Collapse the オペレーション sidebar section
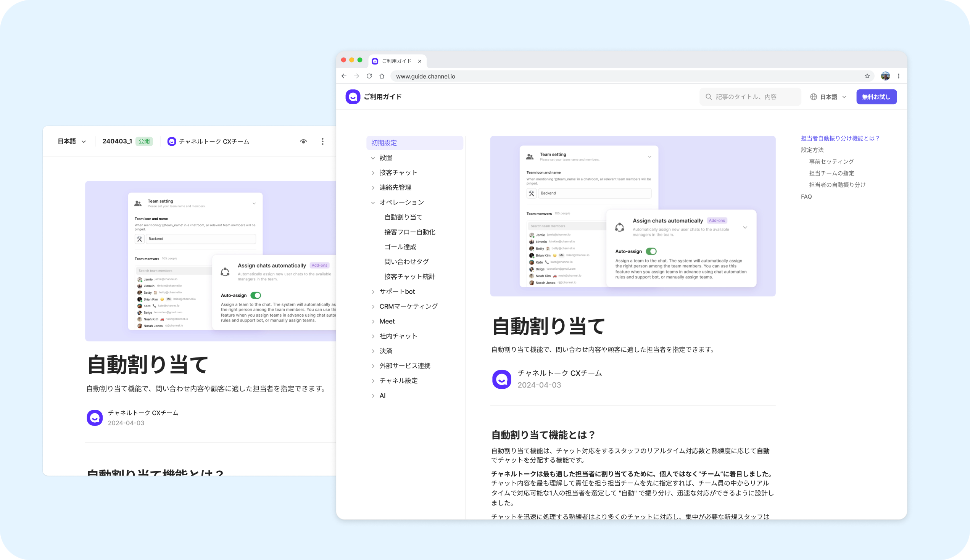 pyautogui.click(x=373, y=202)
